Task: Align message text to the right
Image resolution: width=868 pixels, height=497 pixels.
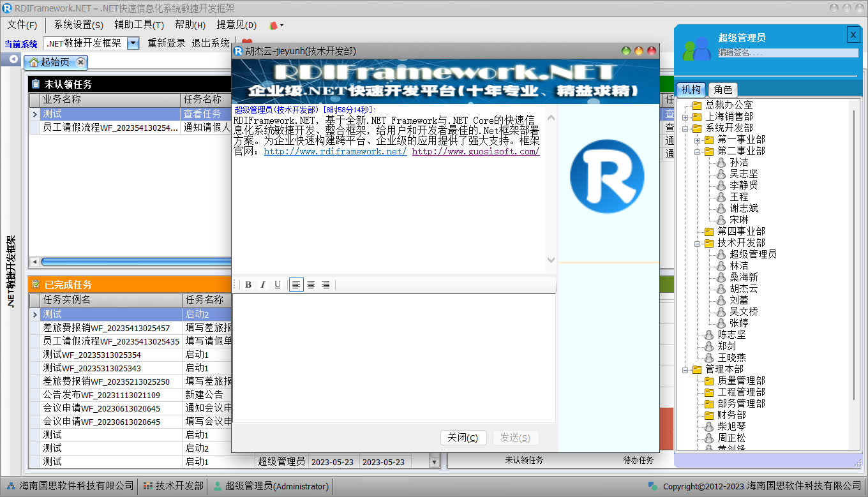Action: (325, 285)
